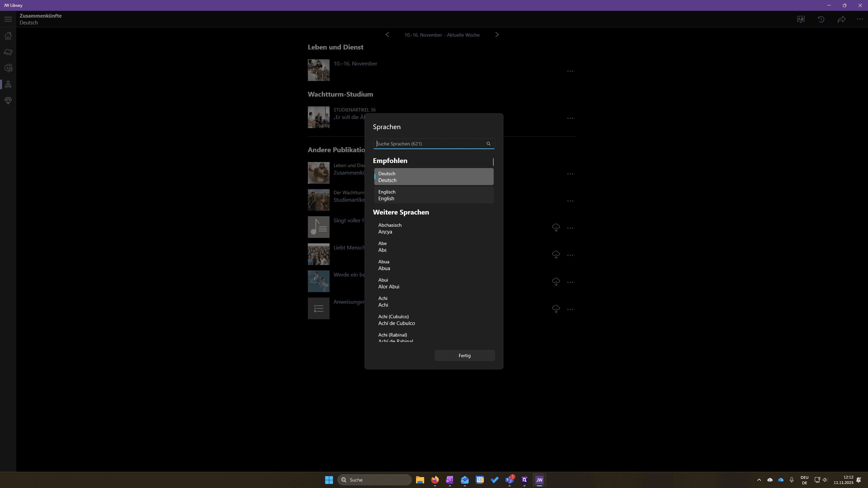Open the Media library sidebar icon
This screenshot has width=868, height=488.
8,68
